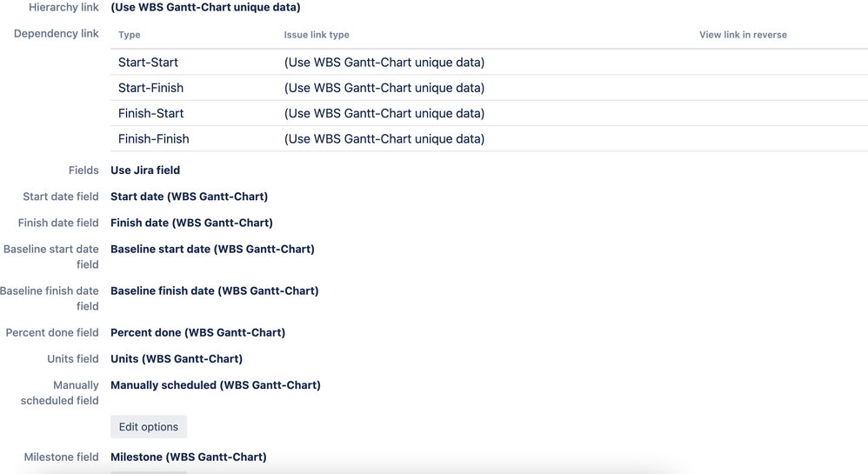Click the issue link type for Finish-Start

tap(384, 113)
